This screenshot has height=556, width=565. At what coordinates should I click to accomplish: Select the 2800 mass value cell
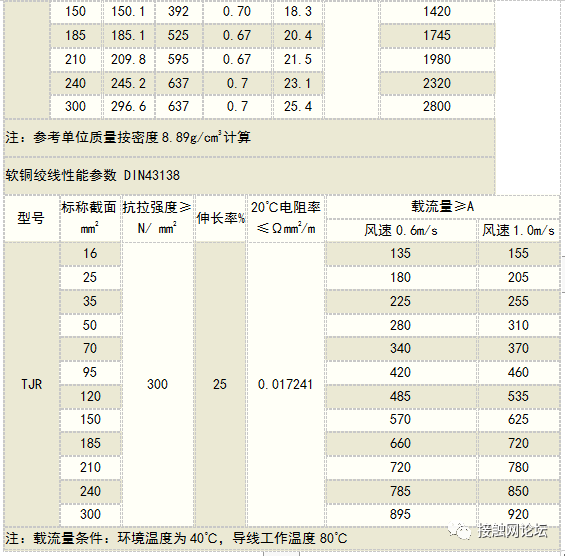tap(437, 106)
